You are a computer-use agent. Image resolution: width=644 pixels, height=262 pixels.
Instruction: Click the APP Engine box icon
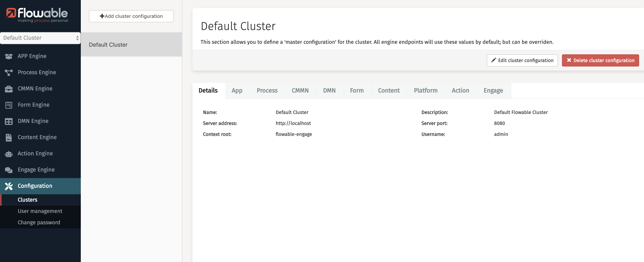(x=9, y=56)
